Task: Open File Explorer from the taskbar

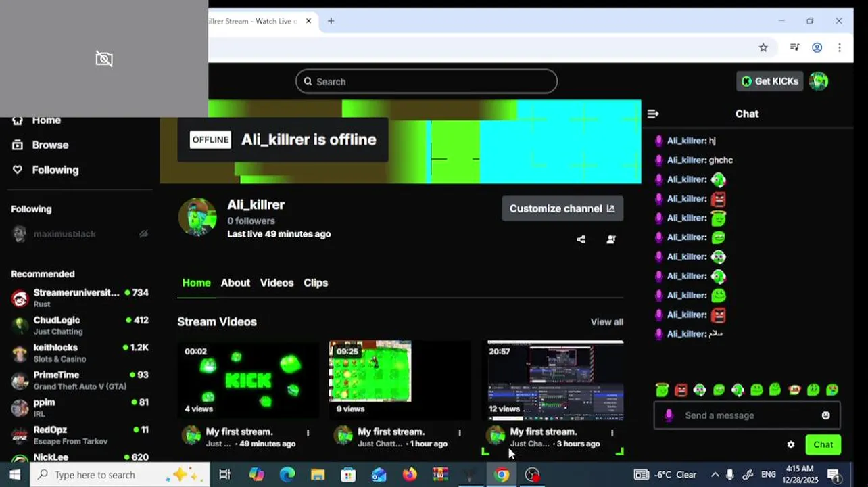Action: 318,475
